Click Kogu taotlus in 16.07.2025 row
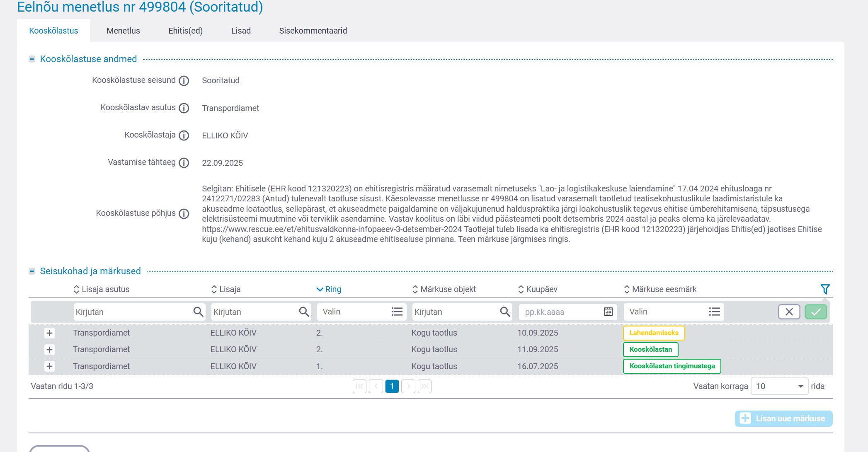The image size is (868, 452). 434,366
